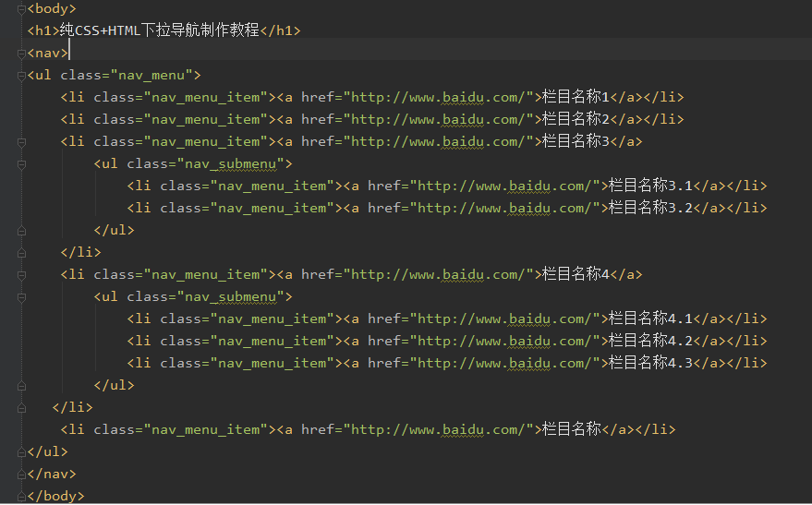
Task: Click the baidu URL on the 栏目名称3.1 line
Action: pyautogui.click(x=504, y=186)
